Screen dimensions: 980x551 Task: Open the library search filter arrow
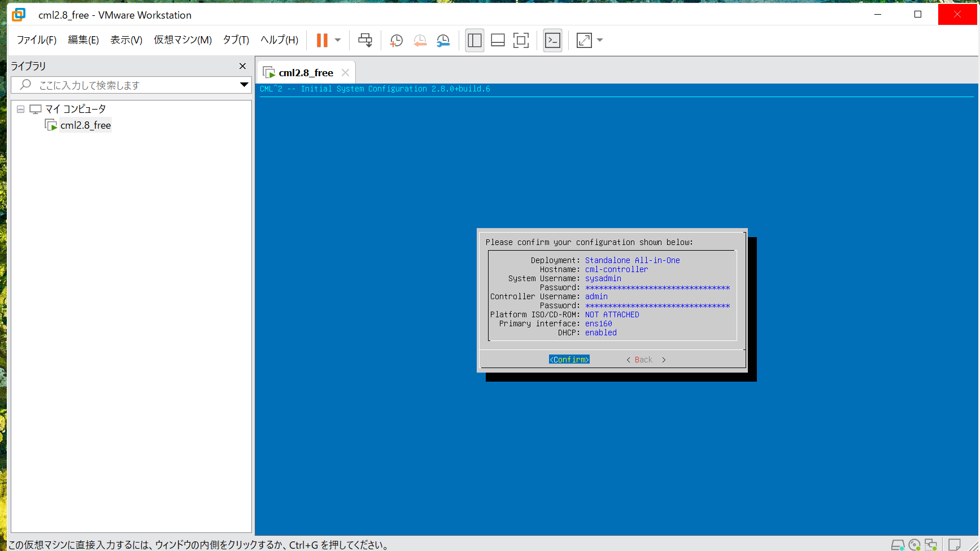coord(243,85)
